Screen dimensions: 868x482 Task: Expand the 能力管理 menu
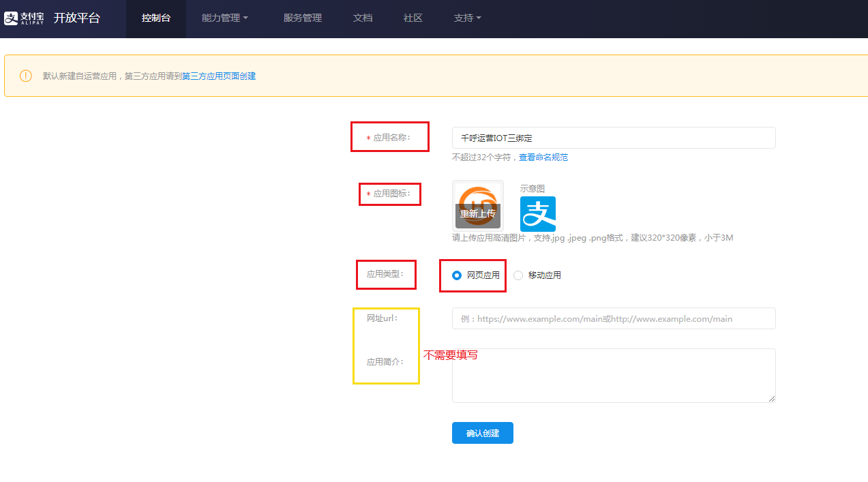pyautogui.click(x=225, y=18)
